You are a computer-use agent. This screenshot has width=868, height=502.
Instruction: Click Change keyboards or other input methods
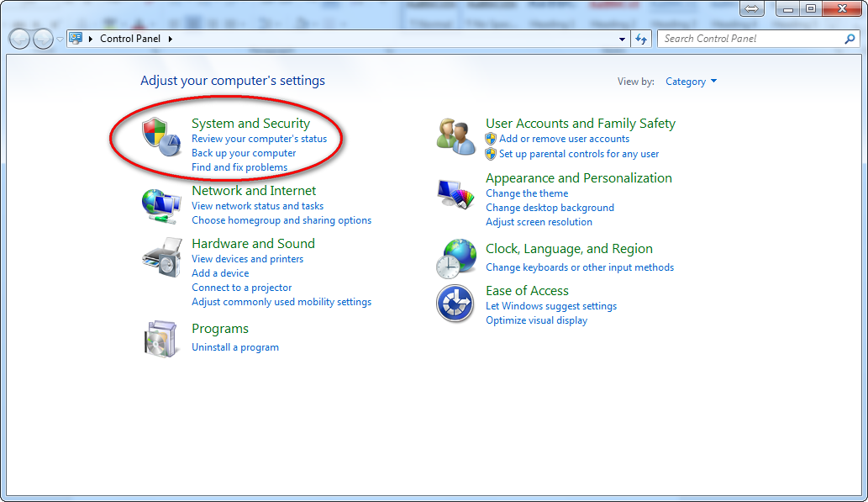pos(580,267)
